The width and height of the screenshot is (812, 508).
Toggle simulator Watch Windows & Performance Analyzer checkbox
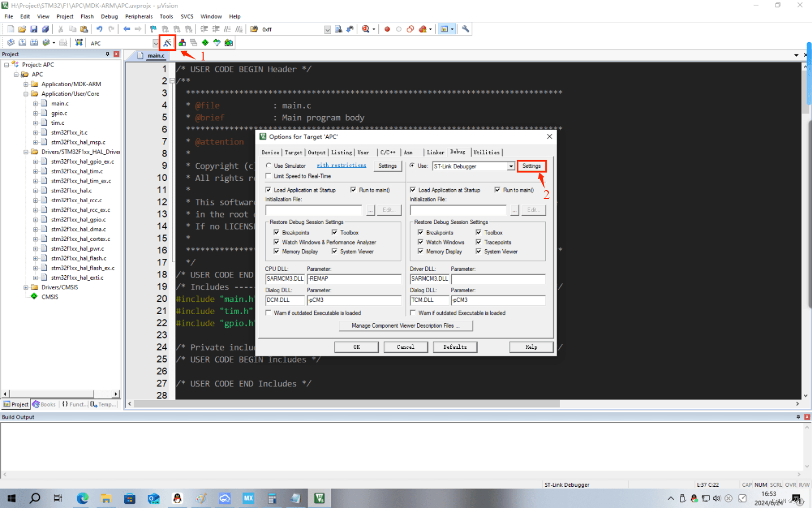276,242
